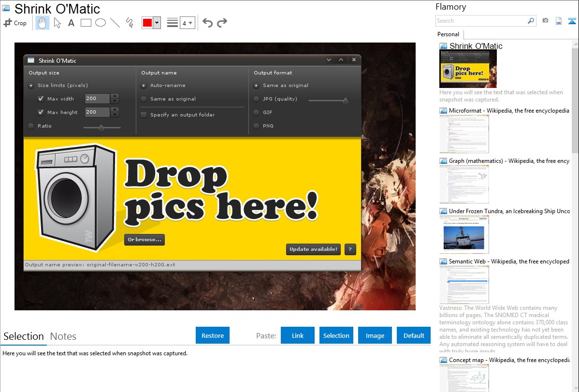
Task: Paste as Link
Action: pos(298,335)
